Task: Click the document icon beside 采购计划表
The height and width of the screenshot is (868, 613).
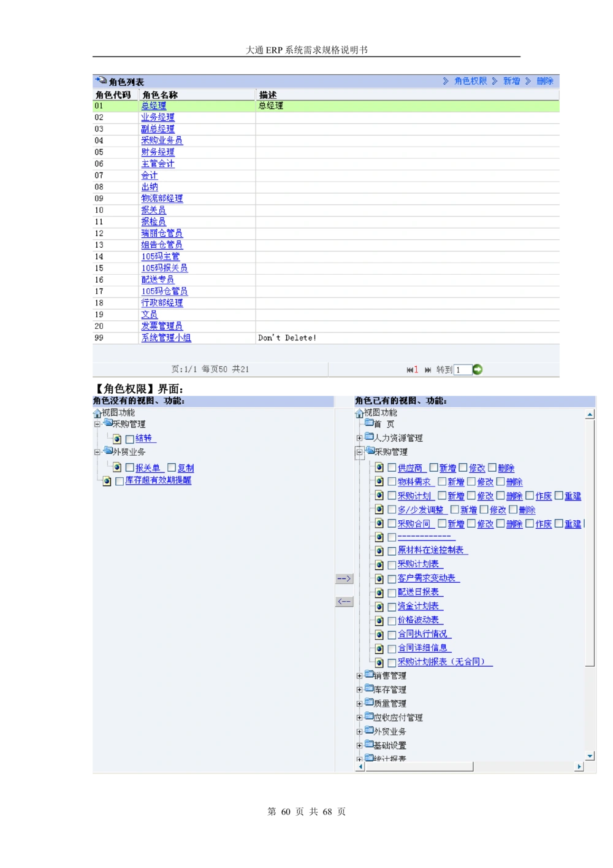Action: click(379, 564)
